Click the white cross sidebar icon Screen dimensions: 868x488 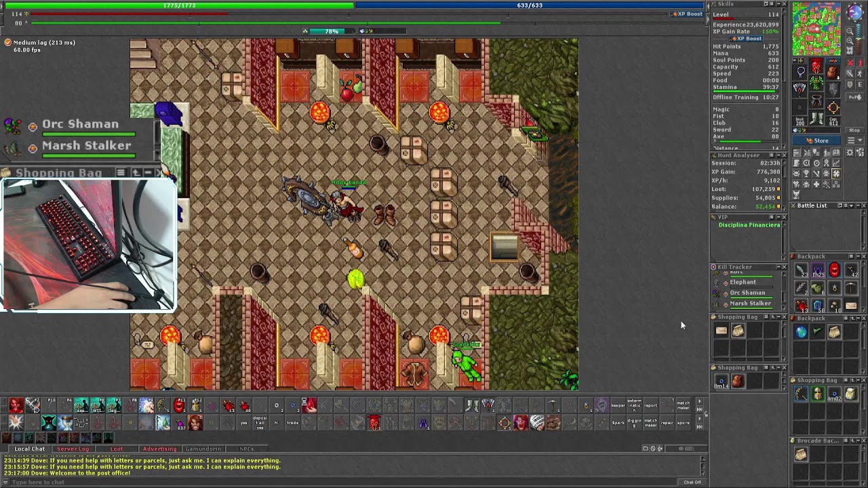tap(816, 184)
